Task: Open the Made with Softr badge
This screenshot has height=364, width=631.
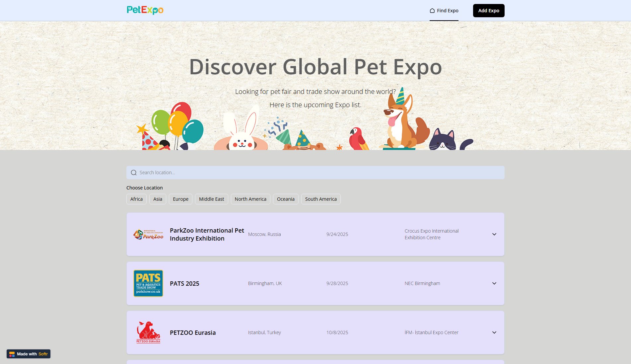Action: [x=29, y=354]
